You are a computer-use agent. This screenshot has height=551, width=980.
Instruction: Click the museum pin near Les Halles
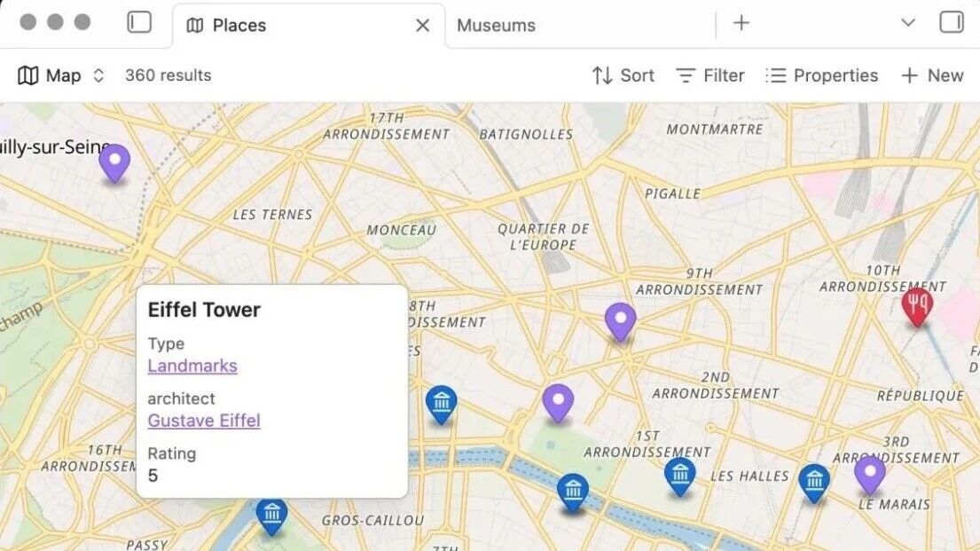679,475
